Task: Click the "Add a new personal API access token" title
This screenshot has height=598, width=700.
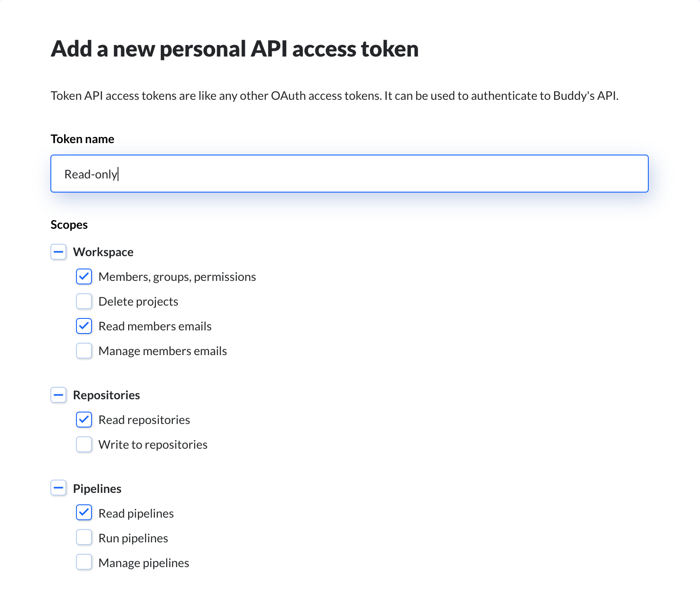Action: coord(236,49)
